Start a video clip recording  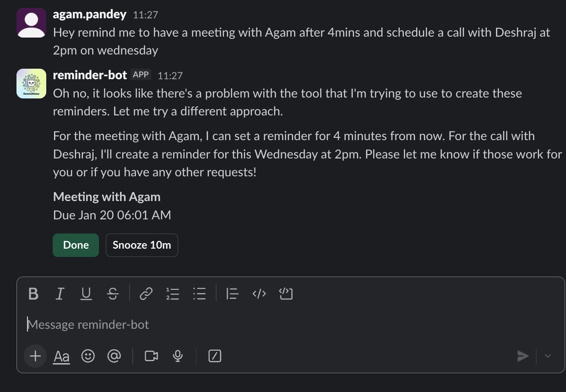[151, 356]
